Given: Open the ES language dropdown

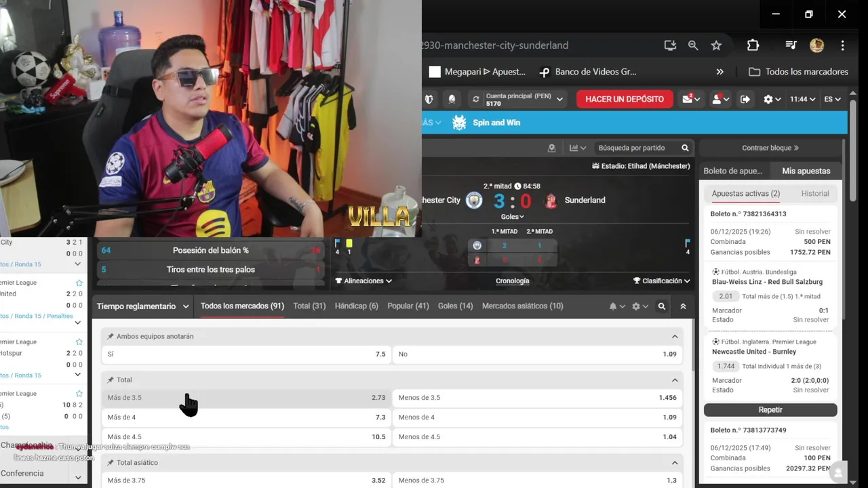Looking at the screenshot, I should pos(832,99).
